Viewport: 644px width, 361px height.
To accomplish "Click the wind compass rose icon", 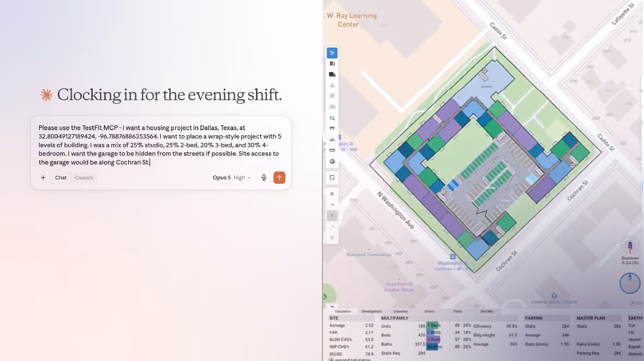I will (630, 246).
